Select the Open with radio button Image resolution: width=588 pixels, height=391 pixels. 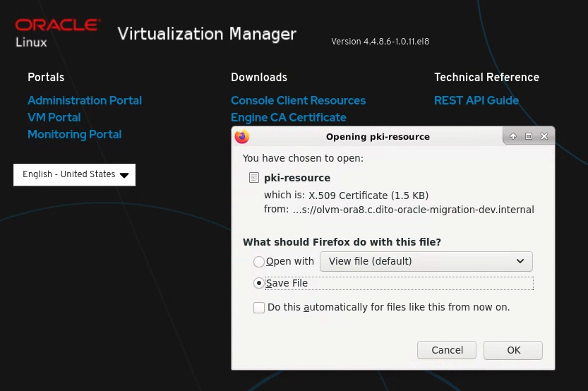pos(259,262)
